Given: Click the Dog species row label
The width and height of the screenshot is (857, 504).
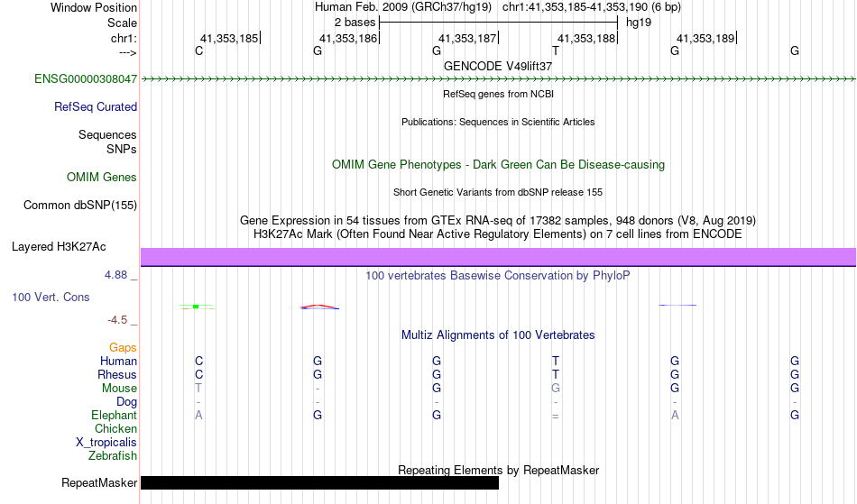Looking at the screenshot, I should (x=126, y=402).
